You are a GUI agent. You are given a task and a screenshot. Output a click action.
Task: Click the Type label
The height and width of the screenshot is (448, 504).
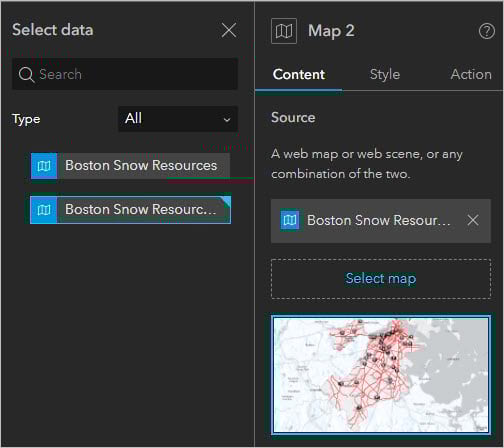[26, 119]
